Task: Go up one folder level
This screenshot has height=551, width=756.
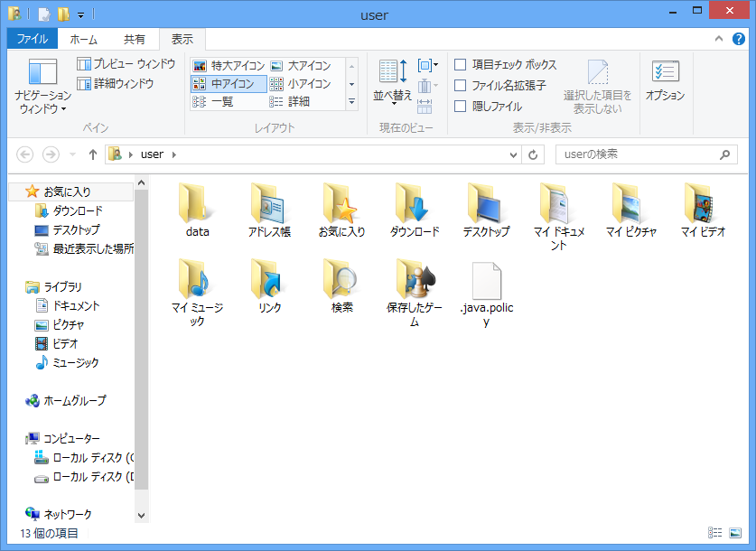Action: (x=93, y=154)
